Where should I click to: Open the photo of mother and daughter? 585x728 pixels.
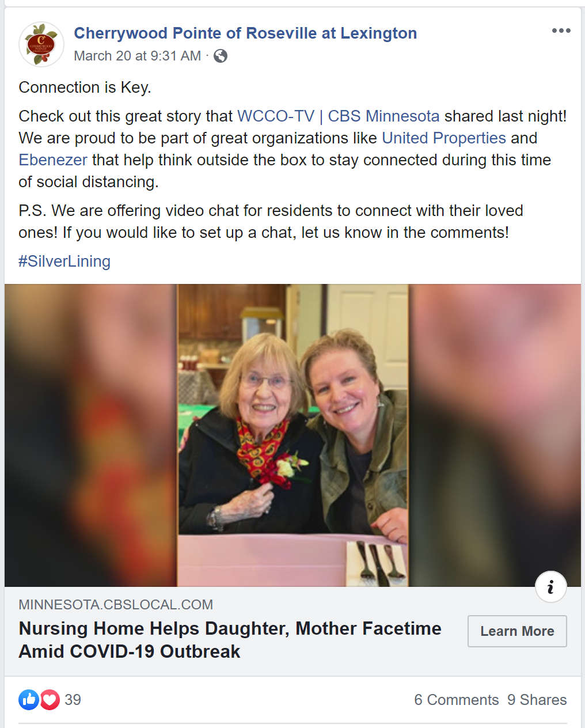[x=292, y=435]
